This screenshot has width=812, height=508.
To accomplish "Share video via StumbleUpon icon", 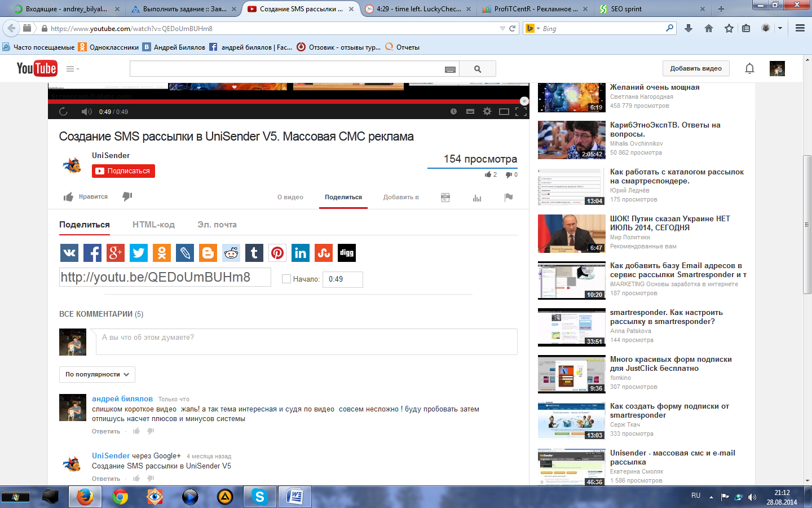I will [x=324, y=253].
